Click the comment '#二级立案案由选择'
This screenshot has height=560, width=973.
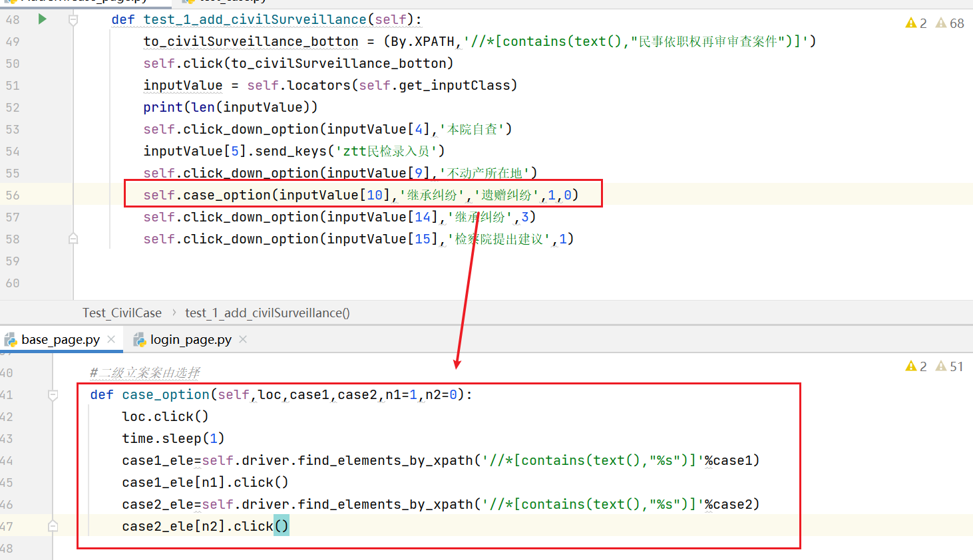click(x=145, y=372)
